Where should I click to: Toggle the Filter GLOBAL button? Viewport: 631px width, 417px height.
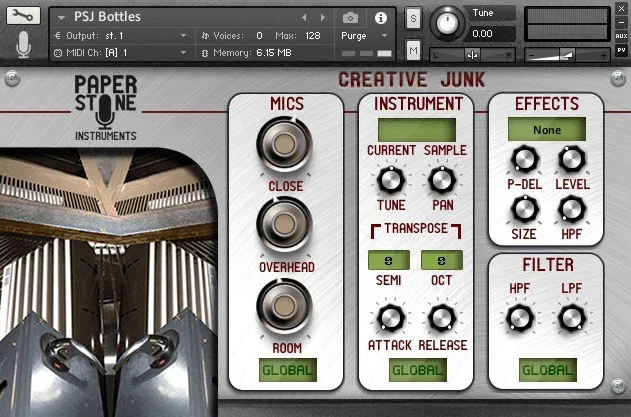tap(548, 370)
